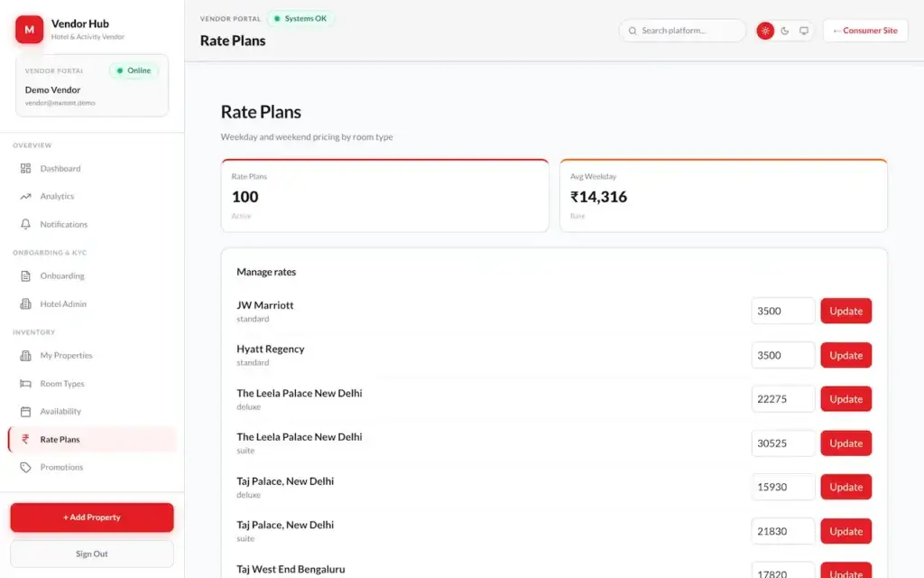Edit rate field showing 30525
The width and height of the screenshot is (924, 578).
coord(783,443)
